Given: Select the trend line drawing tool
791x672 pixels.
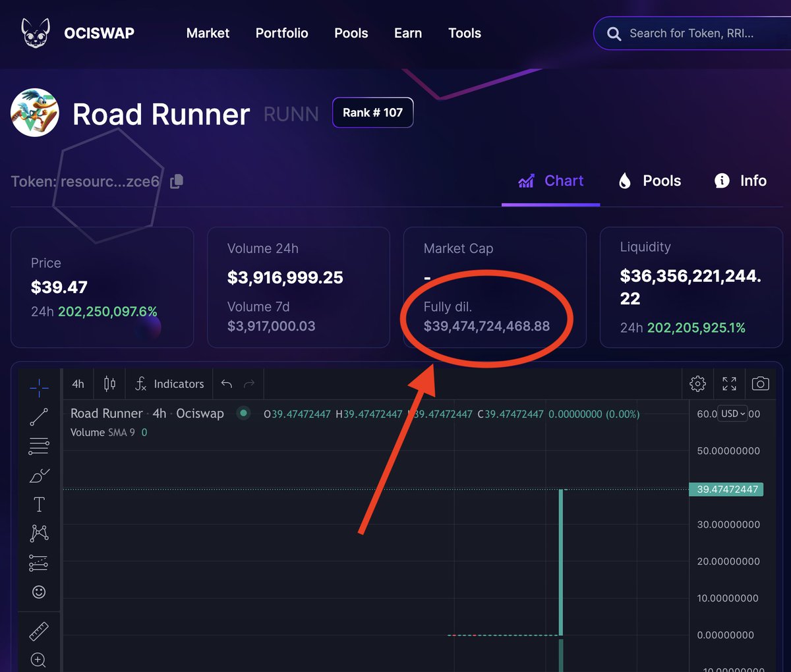Looking at the screenshot, I should (39, 416).
